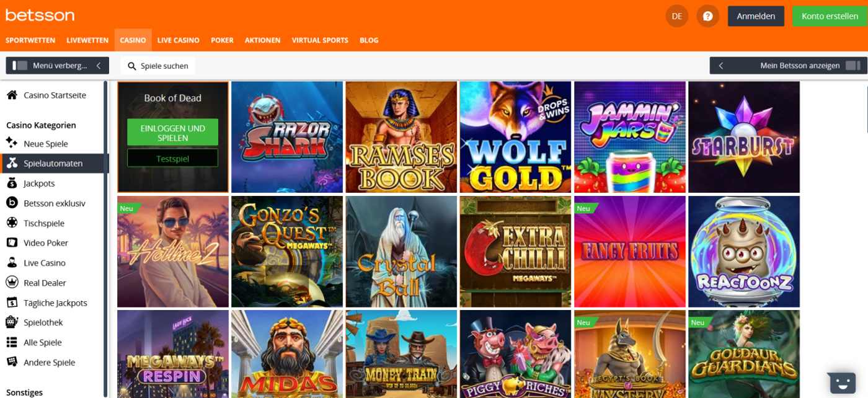868x398 pixels.
Task: Toggle Mein Betsson anzeigen panel switch
Action: point(853,66)
